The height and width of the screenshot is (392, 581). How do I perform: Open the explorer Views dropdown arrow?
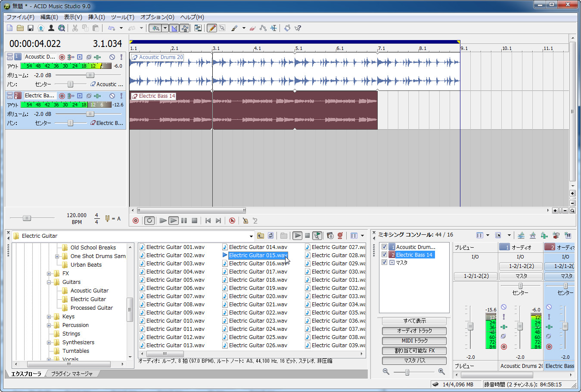(x=362, y=236)
